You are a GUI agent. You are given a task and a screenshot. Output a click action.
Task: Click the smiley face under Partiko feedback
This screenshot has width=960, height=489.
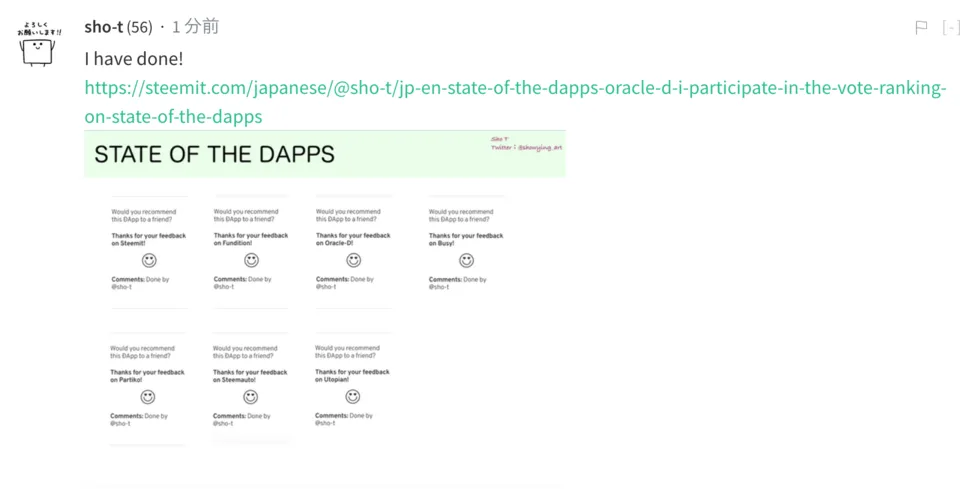click(148, 397)
